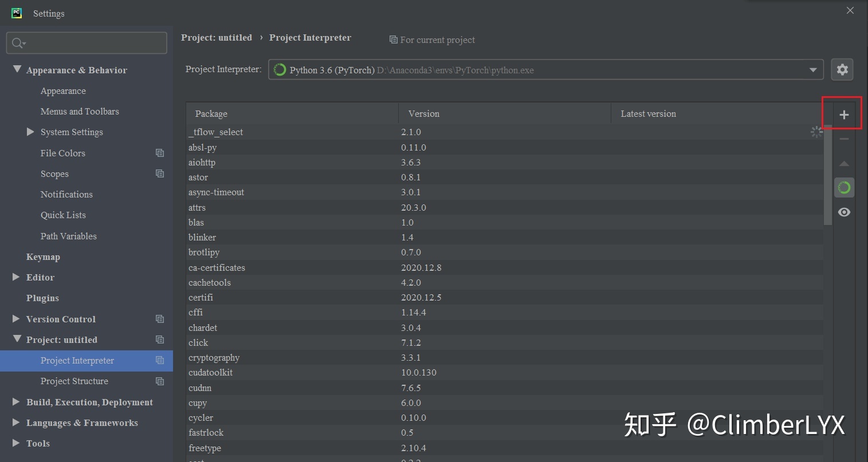Click the per-project settings icon beside Scopes
868x462 pixels.
click(159, 173)
